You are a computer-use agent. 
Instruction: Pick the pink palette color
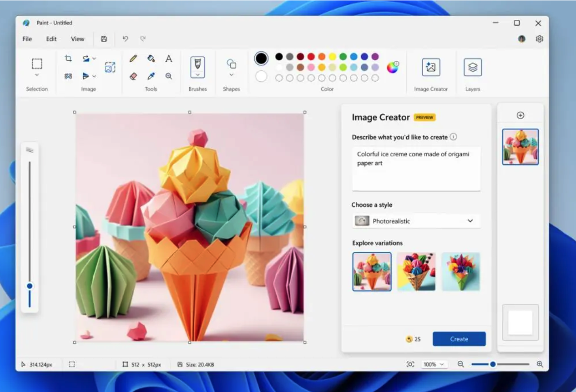[x=311, y=67]
